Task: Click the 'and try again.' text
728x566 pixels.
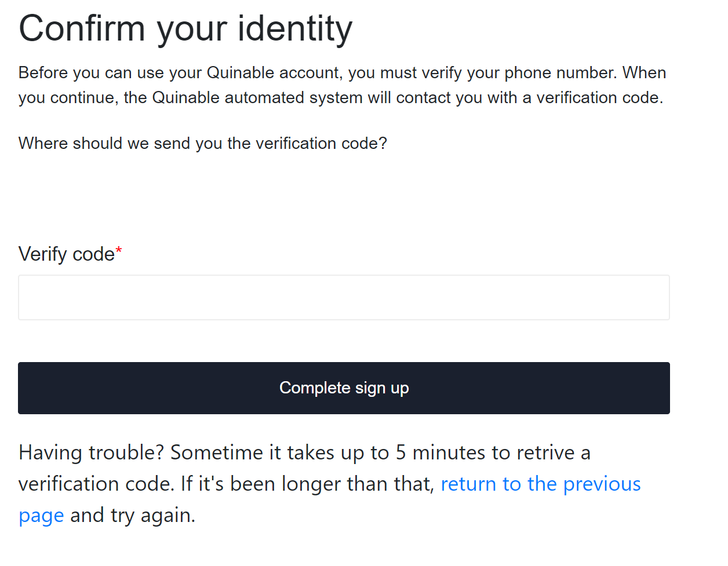Action: point(133,515)
